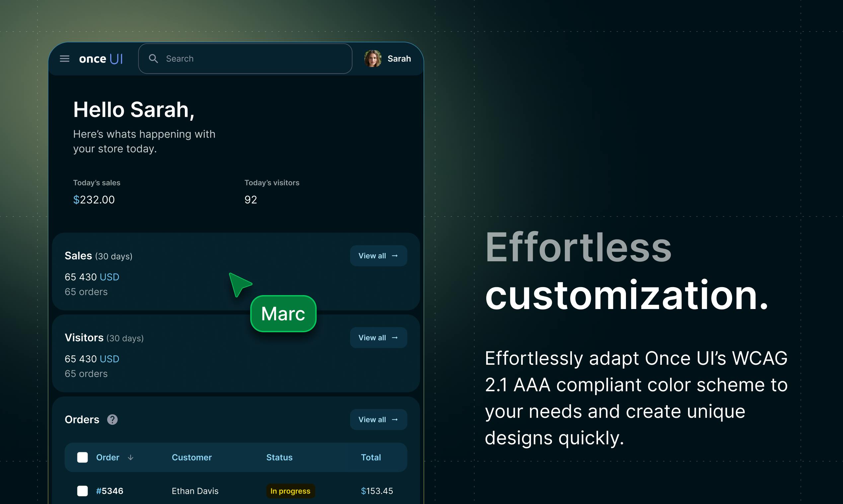Click the Sales (30 days) heading
The image size is (843, 504).
(99, 256)
